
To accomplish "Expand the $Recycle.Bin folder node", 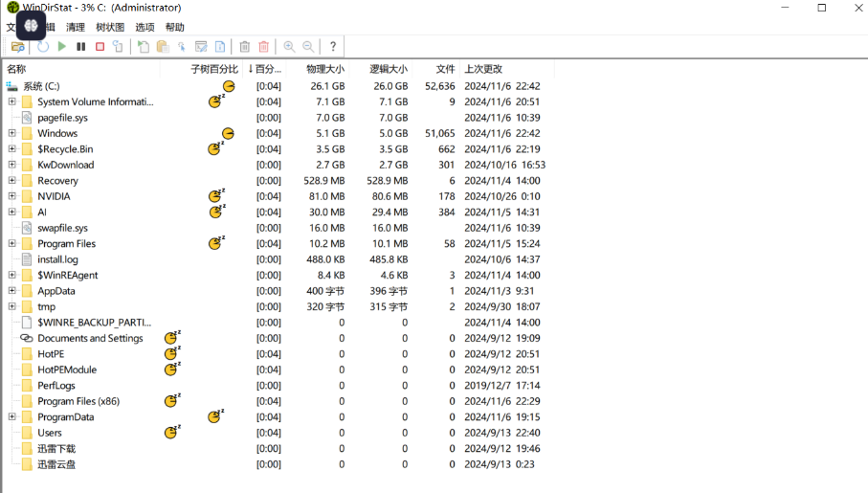I will tap(12, 148).
